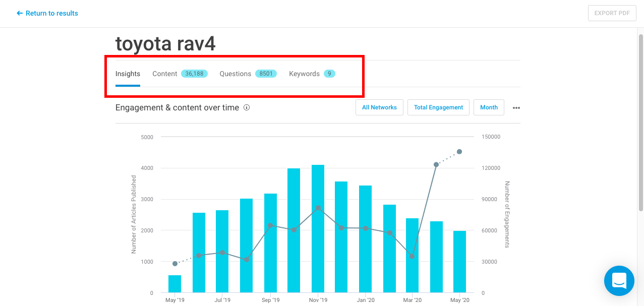This screenshot has width=644, height=306.
Task: Click the Jul '19 axis label
Action: click(x=222, y=300)
